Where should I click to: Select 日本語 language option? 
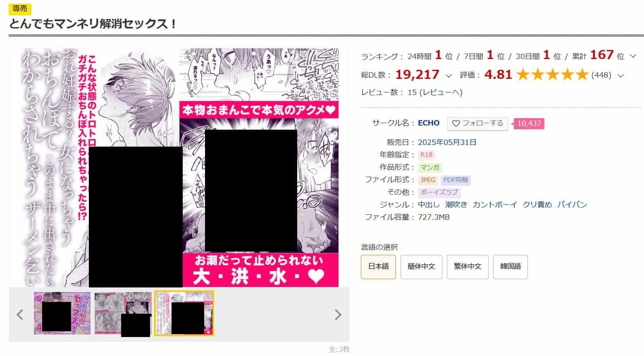coord(378,267)
